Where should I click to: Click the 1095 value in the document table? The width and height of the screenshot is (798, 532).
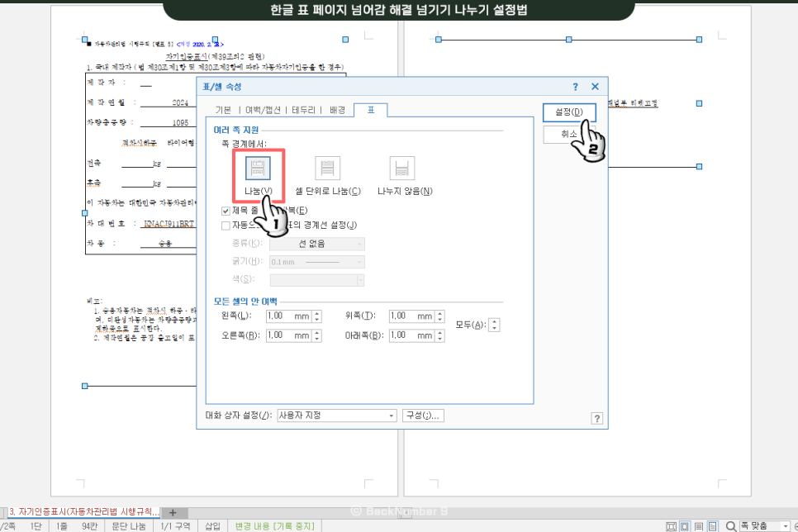click(180, 123)
